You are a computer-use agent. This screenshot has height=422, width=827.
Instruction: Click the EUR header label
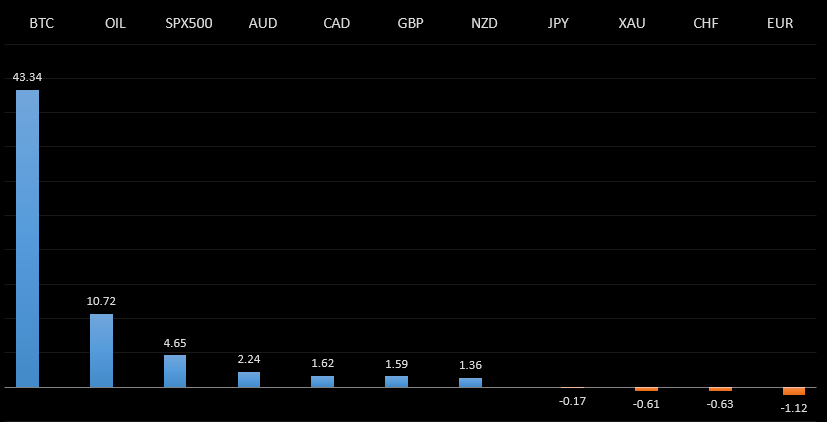(x=780, y=23)
